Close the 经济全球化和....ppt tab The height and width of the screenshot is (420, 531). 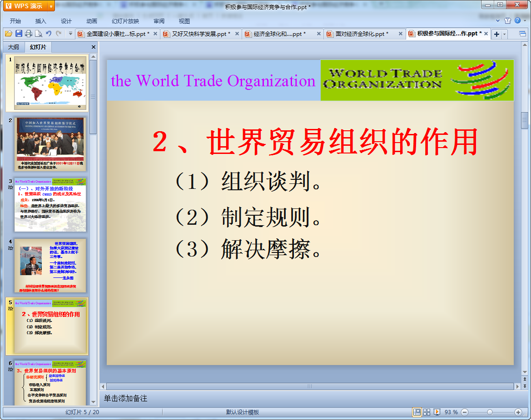pos(319,34)
